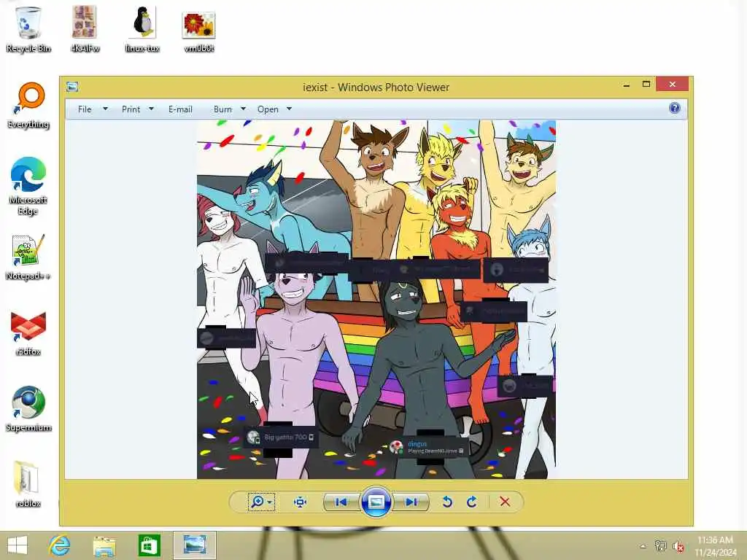Image resolution: width=747 pixels, height=560 pixels.
Task: Launch the Supermium browser shortcut
Action: [28, 408]
